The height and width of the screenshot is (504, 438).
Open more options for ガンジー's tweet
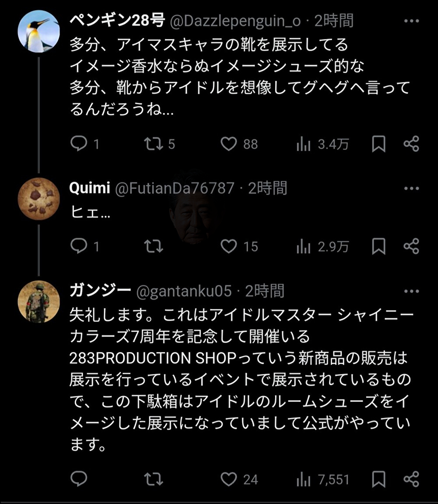(x=411, y=291)
